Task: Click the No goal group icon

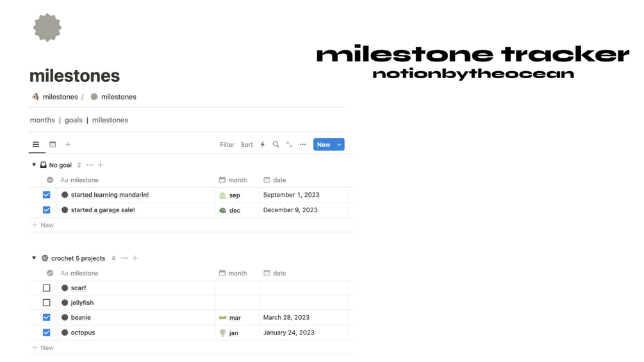Action: pos(43,165)
